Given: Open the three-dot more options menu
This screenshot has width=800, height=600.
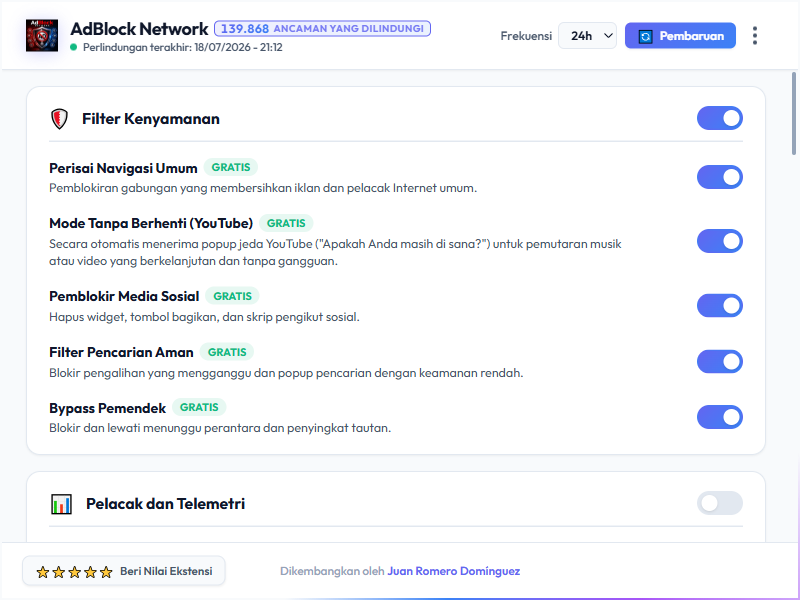Looking at the screenshot, I should tap(755, 36).
